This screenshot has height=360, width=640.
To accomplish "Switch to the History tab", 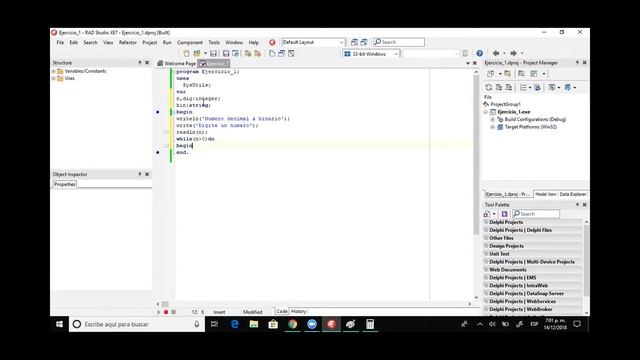I will (x=298, y=311).
